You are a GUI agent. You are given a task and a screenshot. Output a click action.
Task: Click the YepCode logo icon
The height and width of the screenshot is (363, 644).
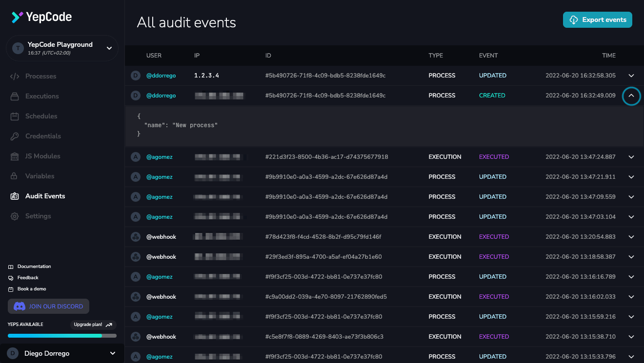[17, 17]
